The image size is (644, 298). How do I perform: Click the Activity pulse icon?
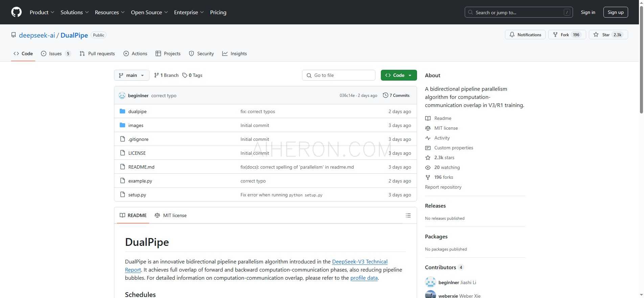(428, 138)
